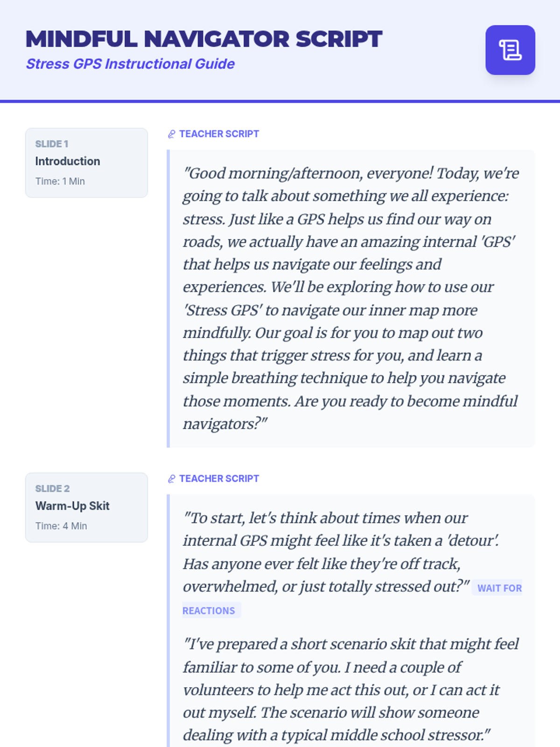Image resolution: width=560 pixels, height=747 pixels.
Task: Click the Time: 1 Min text
Action: click(x=60, y=181)
